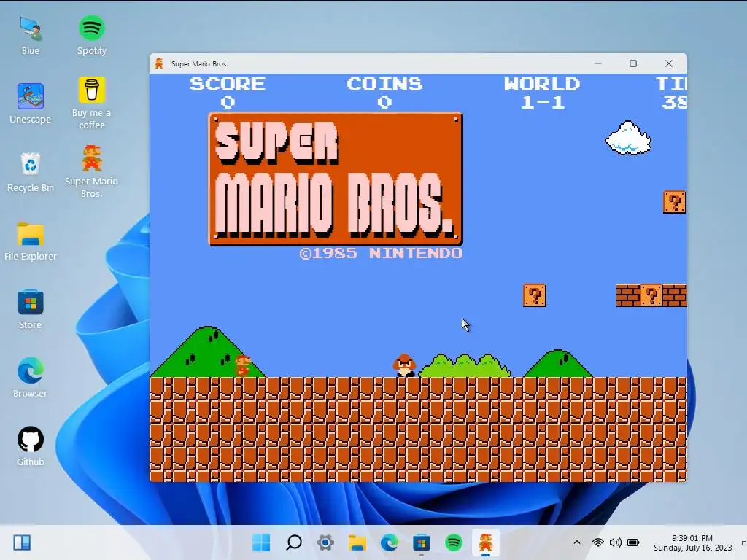The width and height of the screenshot is (747, 560).
Task: Maximize the Super Mario Bros. window
Action: [x=633, y=63]
